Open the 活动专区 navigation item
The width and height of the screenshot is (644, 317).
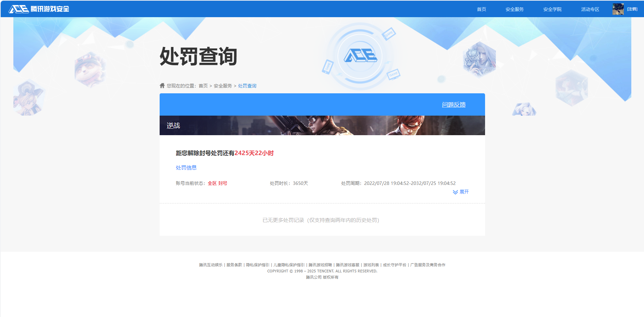pos(590,9)
